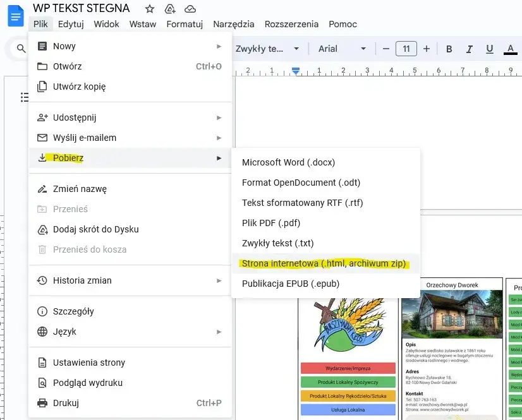
Task: Download as Strona internetowa (.html, archiwum zip)
Action: coord(324,263)
